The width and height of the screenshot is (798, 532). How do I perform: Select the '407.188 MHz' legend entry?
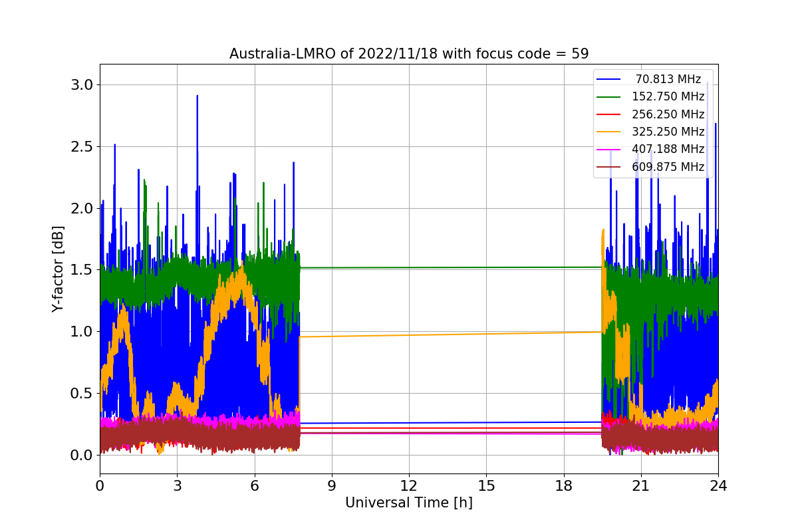click(668, 150)
